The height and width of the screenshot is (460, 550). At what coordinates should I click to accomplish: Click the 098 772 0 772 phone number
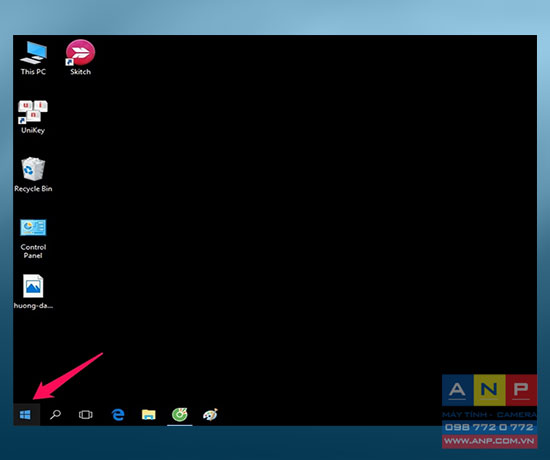pos(489,427)
